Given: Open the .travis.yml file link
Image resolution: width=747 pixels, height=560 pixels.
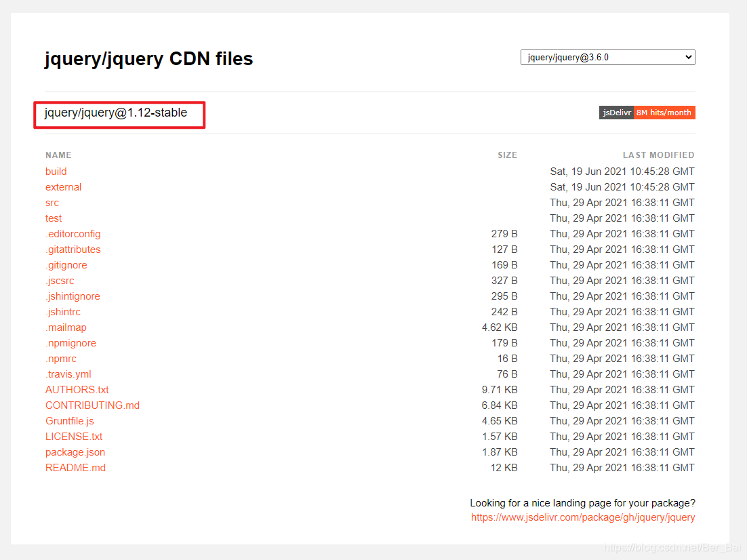Looking at the screenshot, I should (x=68, y=374).
